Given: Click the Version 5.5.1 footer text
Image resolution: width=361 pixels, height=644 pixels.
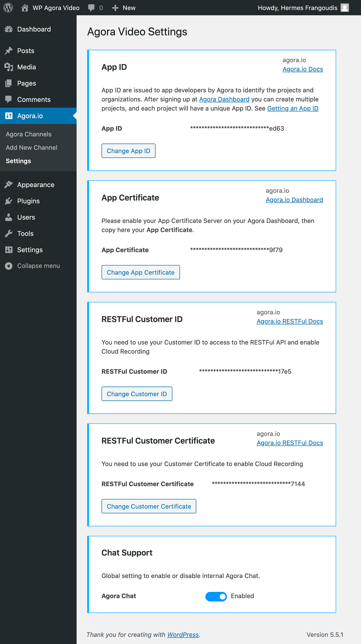Looking at the screenshot, I should coord(325,635).
